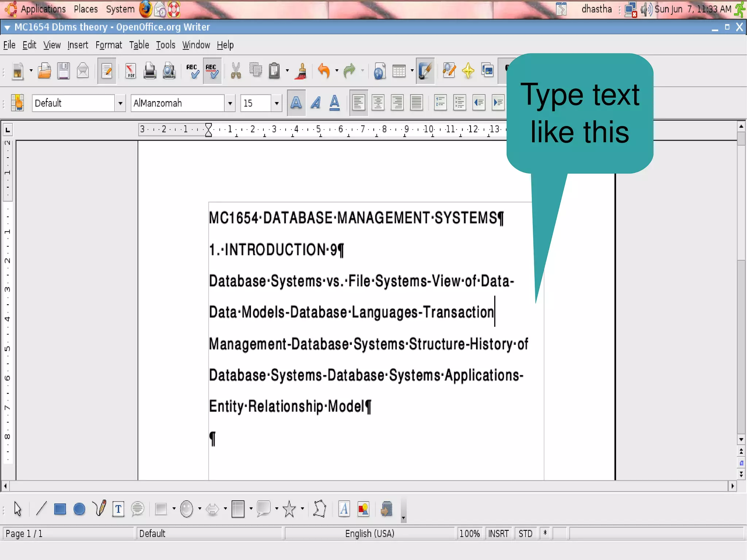Screen dimensions: 747x560
Task: Activate the Format Paintbrush icon
Action: coord(302,71)
